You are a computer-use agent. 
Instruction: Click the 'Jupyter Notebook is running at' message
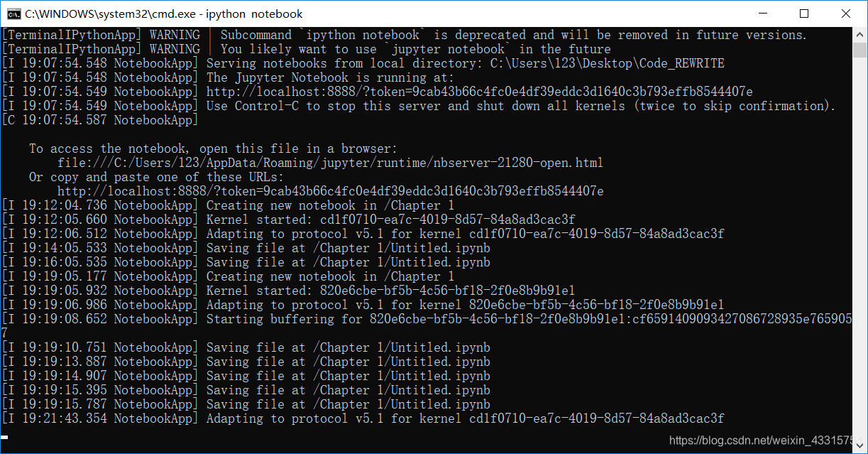pos(334,77)
